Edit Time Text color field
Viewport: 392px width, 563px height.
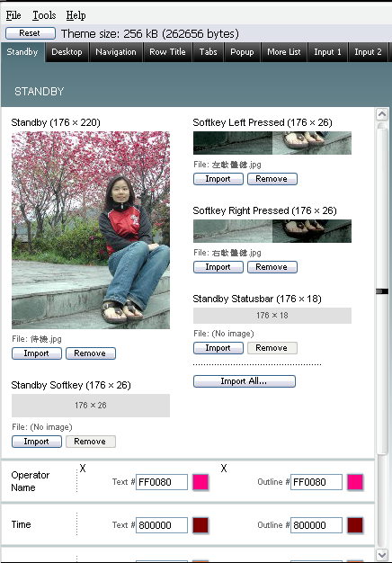162,525
